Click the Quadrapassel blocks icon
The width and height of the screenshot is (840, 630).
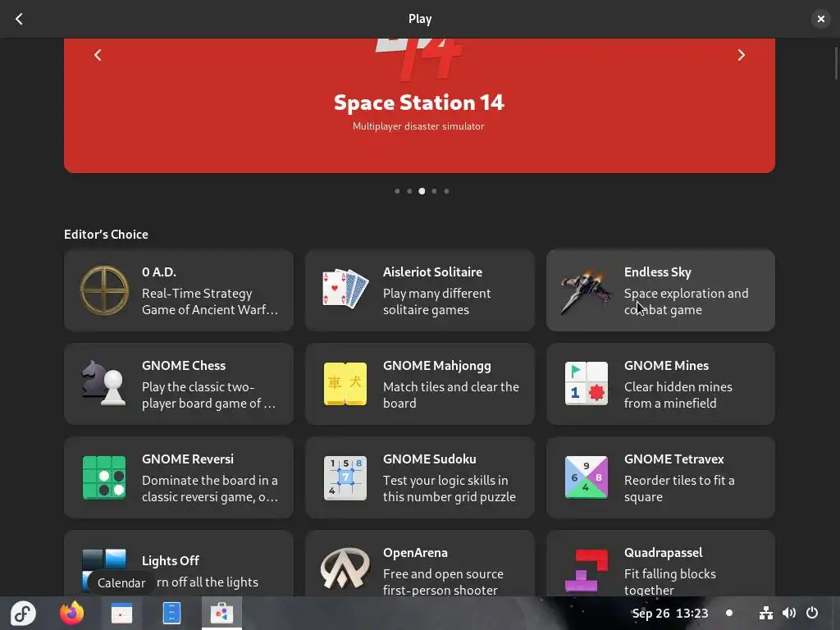tap(586, 570)
